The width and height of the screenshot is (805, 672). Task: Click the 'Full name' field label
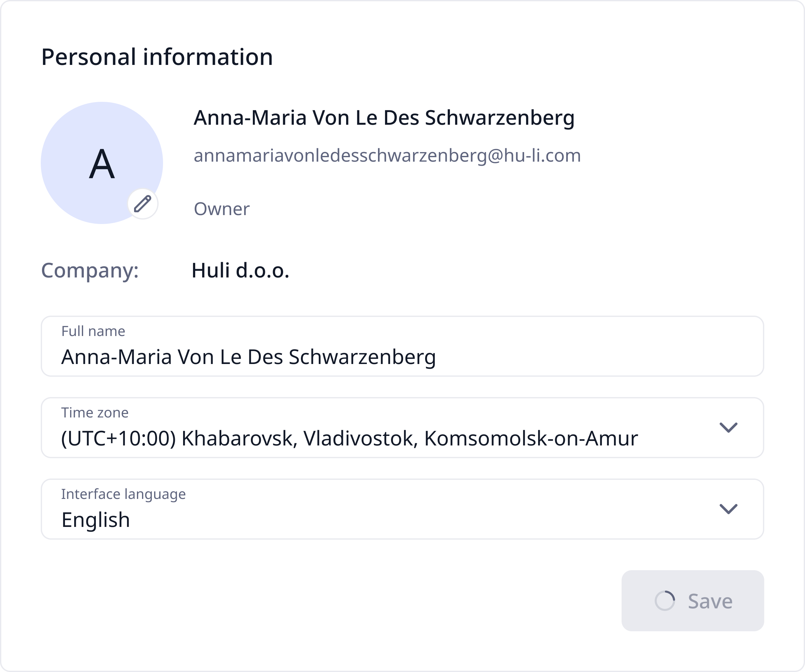93,331
